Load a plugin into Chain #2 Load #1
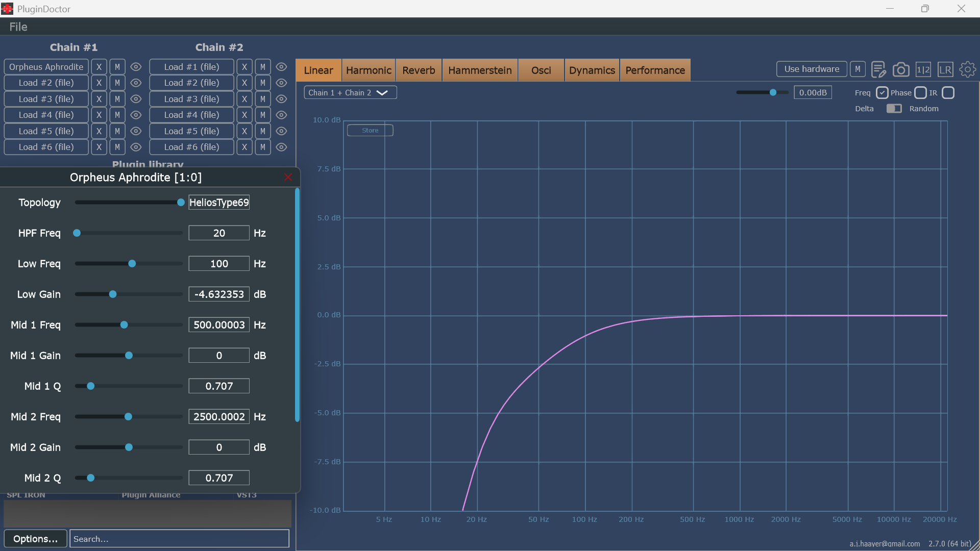Screen dimensions: 980x551 [x=192, y=67]
